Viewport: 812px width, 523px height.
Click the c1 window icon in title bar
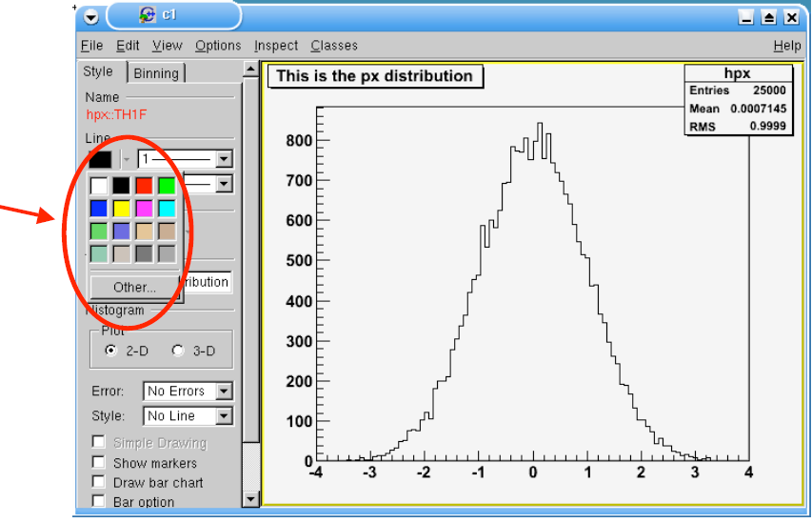[x=148, y=14]
